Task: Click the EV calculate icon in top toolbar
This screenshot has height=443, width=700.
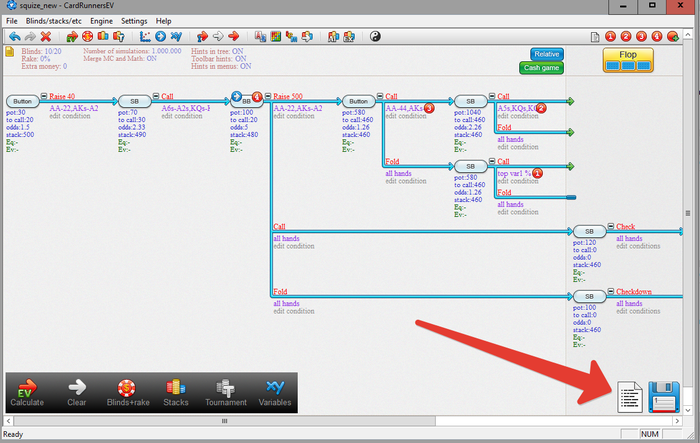Action: tap(72, 37)
